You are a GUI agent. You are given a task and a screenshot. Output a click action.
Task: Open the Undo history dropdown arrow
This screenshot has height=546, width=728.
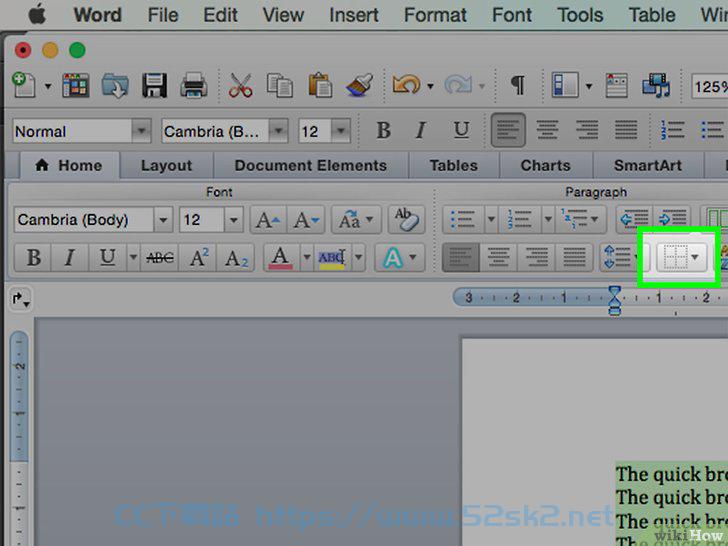tap(430, 86)
